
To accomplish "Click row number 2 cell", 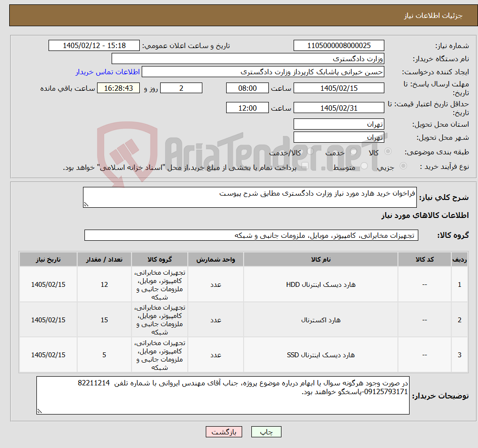I will pos(460,320).
